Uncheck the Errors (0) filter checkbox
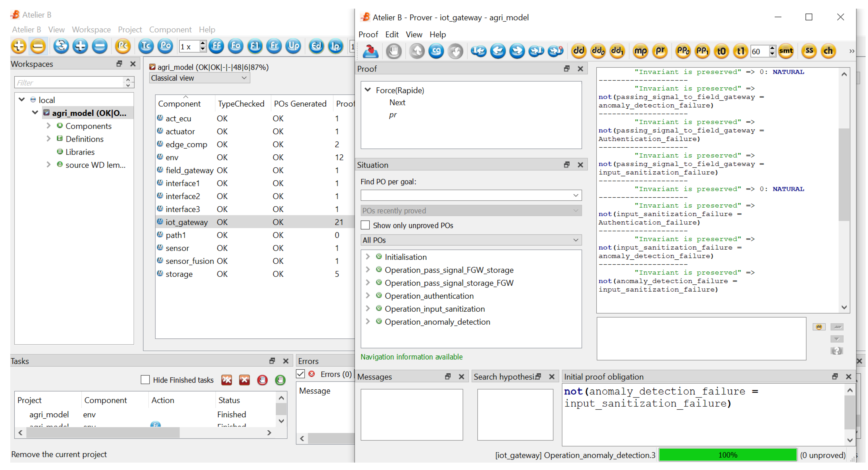Image resolution: width=868 pixels, height=470 pixels. pyautogui.click(x=301, y=374)
